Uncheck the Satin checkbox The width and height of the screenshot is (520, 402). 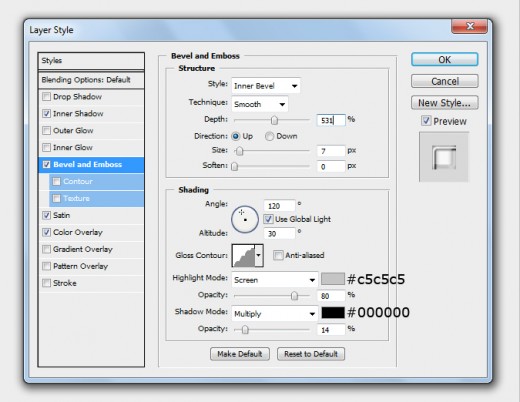(x=46, y=215)
